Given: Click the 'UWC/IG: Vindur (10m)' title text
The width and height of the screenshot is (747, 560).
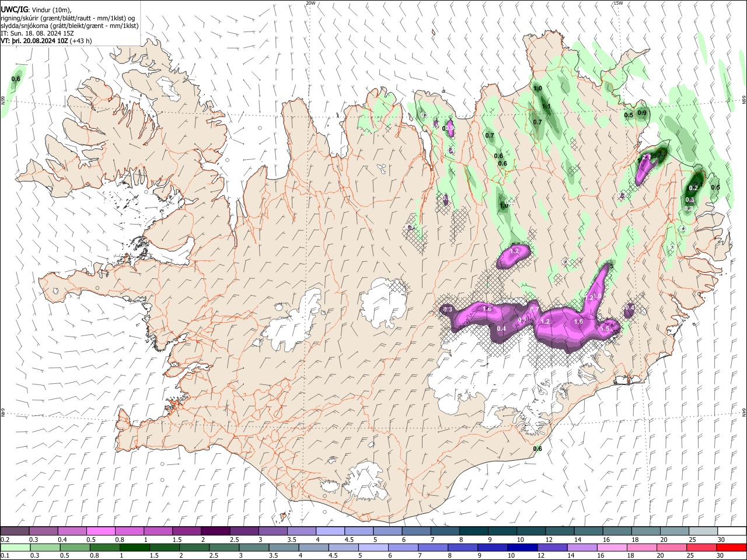Looking at the screenshot, I should click(x=36, y=9).
